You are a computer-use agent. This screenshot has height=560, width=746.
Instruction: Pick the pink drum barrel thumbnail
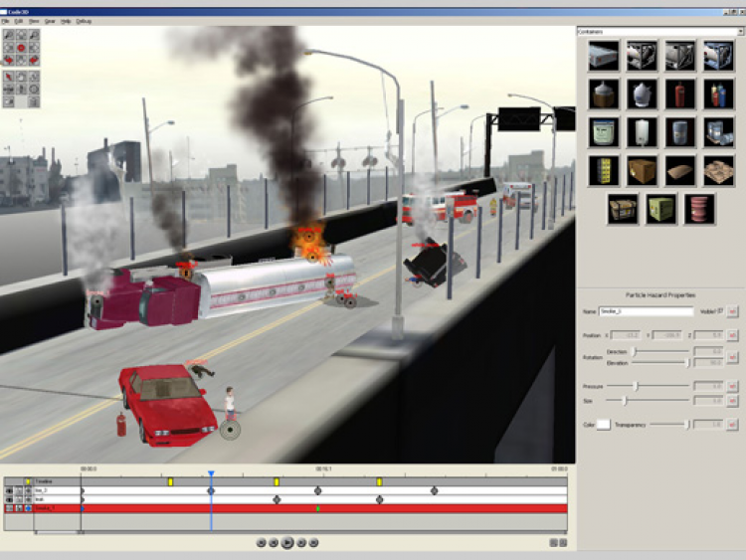point(700,209)
